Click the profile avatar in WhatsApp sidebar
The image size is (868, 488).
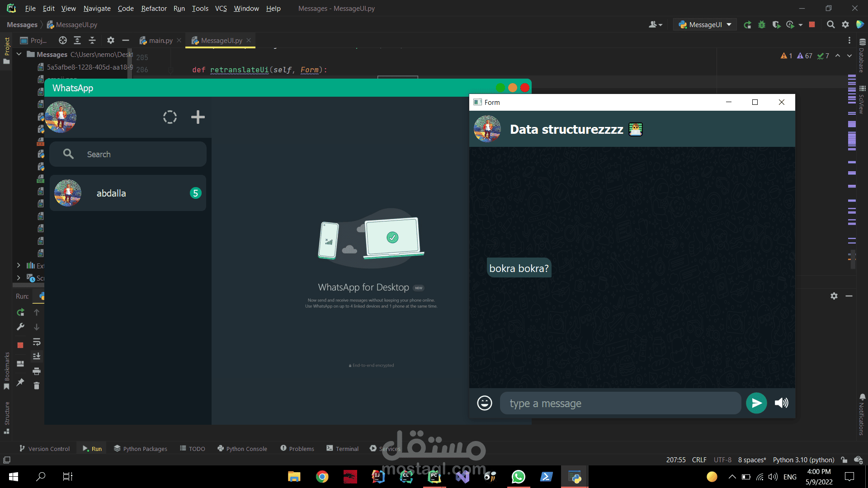click(x=61, y=117)
